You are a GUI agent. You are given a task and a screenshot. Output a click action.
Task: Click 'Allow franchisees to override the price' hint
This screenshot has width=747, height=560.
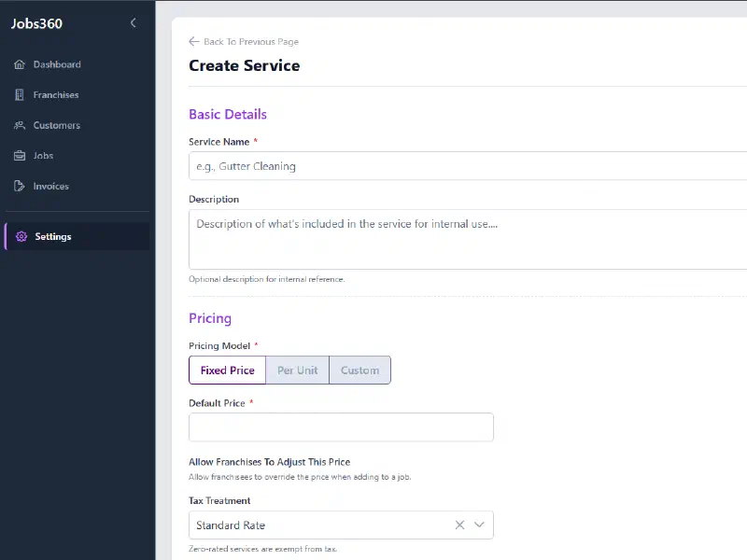(300, 477)
